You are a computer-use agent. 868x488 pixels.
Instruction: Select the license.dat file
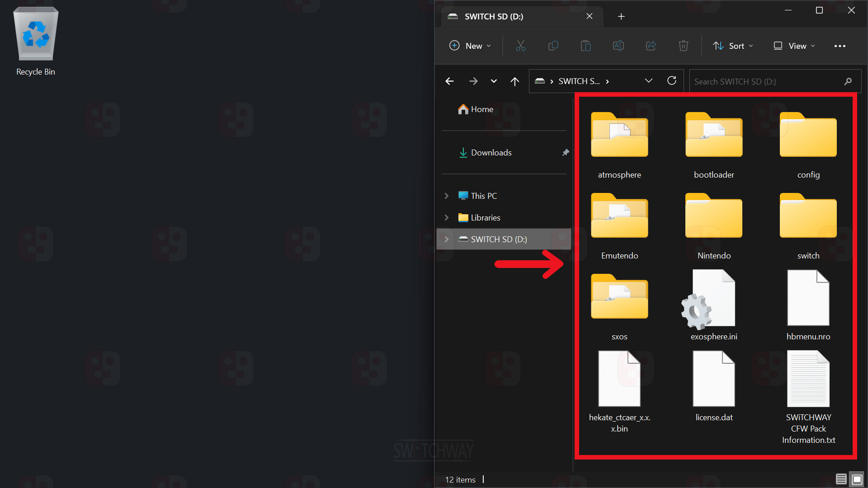(x=714, y=386)
